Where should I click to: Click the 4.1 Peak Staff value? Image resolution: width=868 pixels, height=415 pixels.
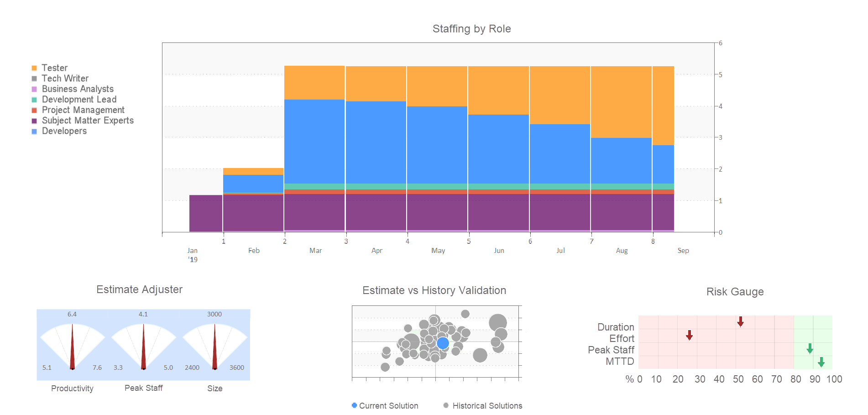click(143, 314)
